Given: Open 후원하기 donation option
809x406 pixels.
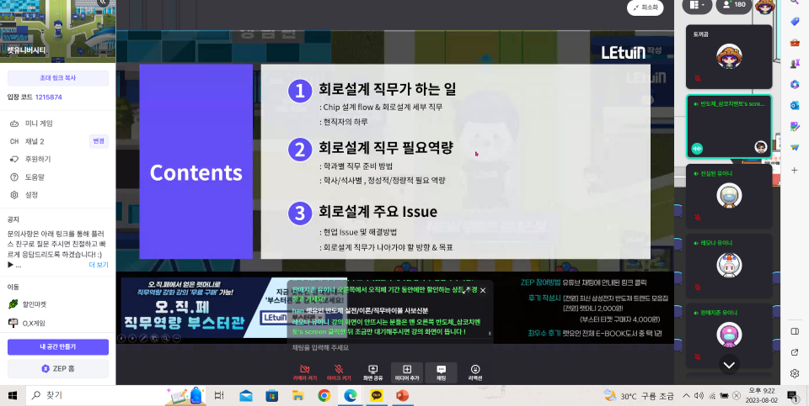Looking at the screenshot, I should click(x=38, y=159).
